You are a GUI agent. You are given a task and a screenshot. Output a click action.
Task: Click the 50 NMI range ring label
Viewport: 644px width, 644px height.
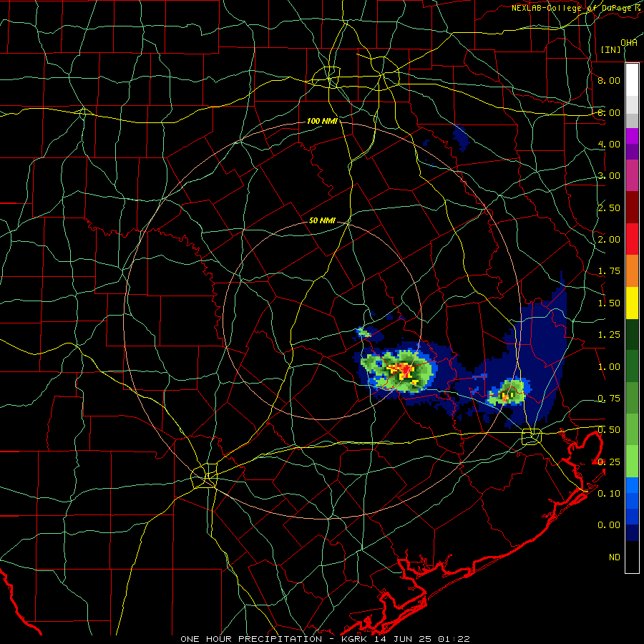coord(321,220)
